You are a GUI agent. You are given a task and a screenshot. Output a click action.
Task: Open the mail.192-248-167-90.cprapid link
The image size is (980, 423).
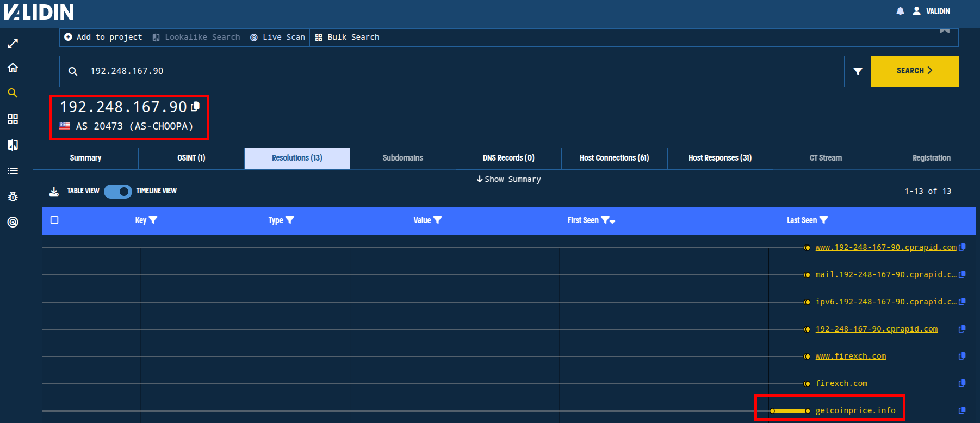tap(886, 274)
